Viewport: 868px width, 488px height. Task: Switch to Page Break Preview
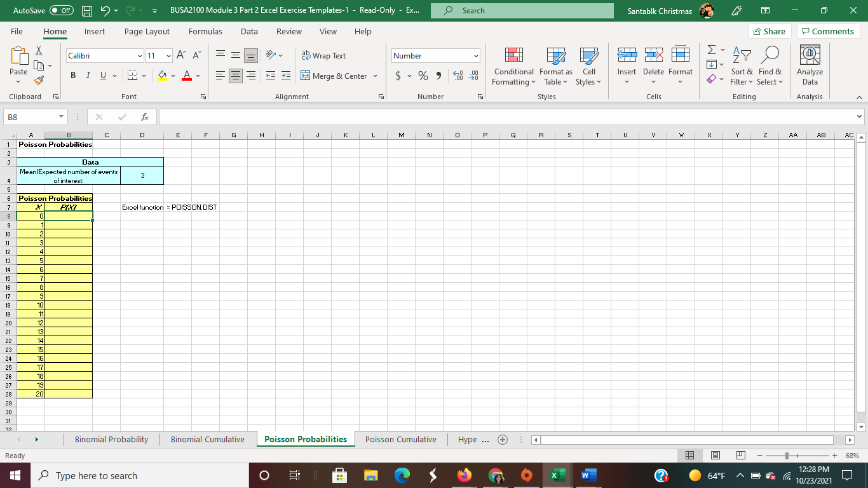coord(740,456)
